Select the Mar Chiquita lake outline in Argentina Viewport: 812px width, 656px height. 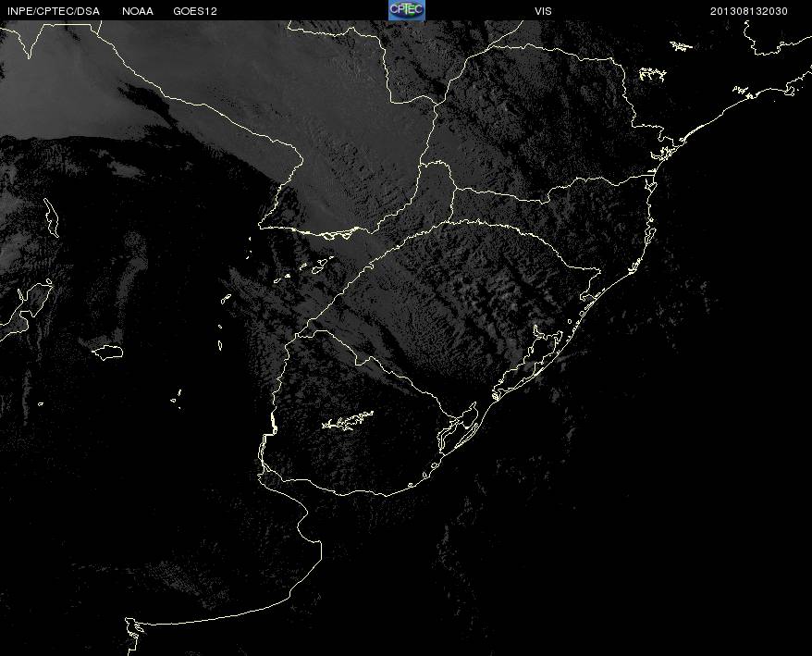click(108, 352)
